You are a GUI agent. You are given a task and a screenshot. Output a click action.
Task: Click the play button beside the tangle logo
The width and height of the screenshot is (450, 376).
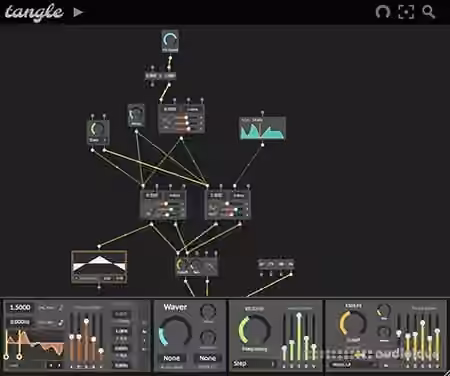(78, 12)
